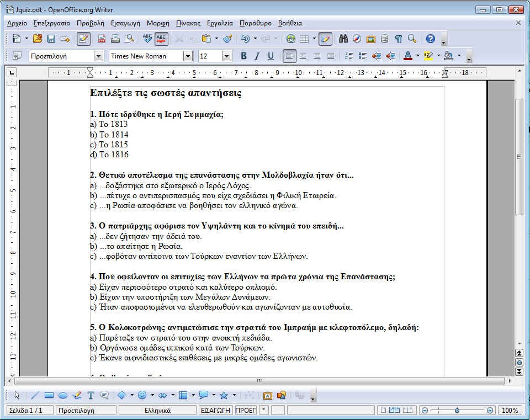Image resolution: width=530 pixels, height=420 pixels.
Task: Toggle the Show Draw Functions button
Action: [x=325, y=39]
